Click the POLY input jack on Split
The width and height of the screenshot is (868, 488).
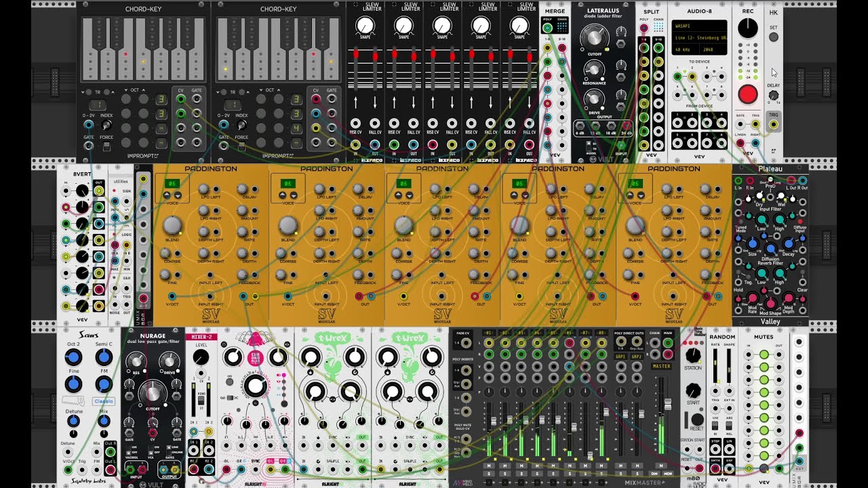coord(644,28)
